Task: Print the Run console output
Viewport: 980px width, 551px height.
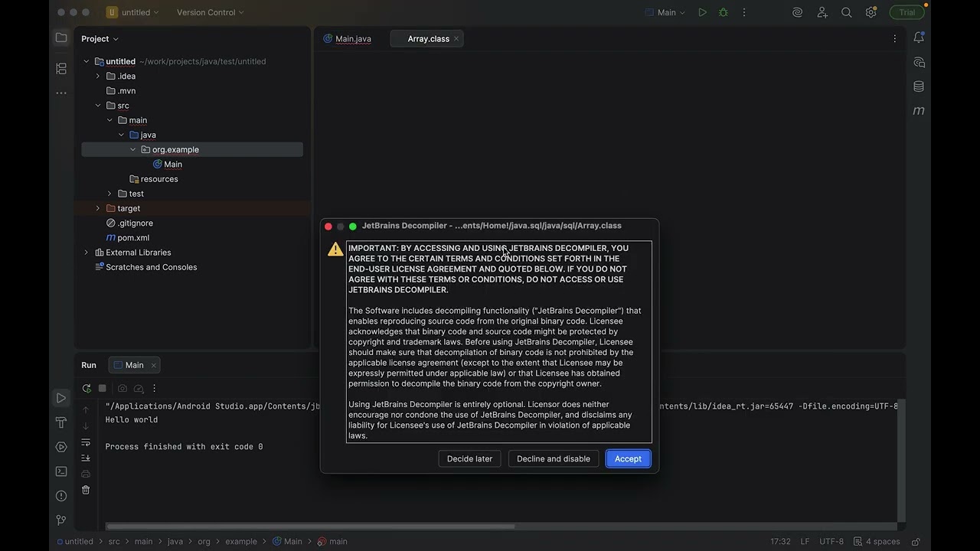Action: [x=86, y=474]
